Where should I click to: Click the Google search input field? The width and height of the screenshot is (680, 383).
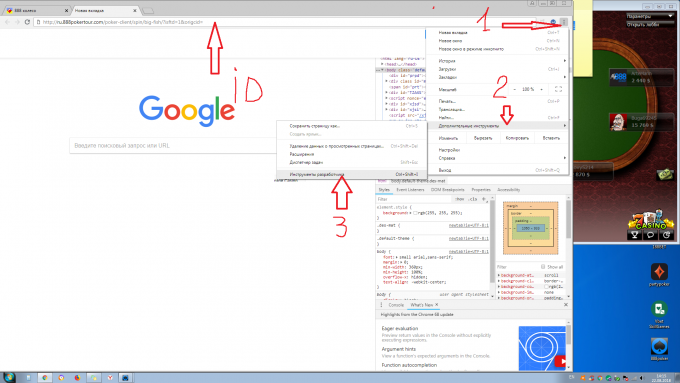(x=173, y=146)
